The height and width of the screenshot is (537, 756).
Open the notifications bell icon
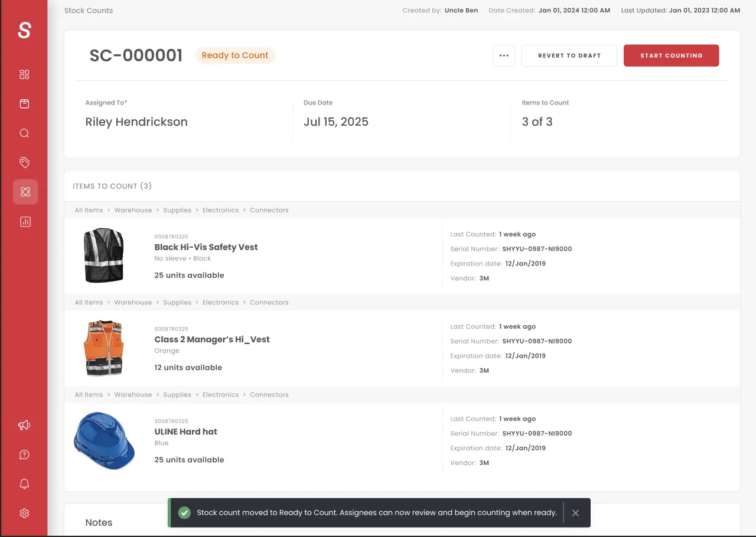tap(24, 484)
